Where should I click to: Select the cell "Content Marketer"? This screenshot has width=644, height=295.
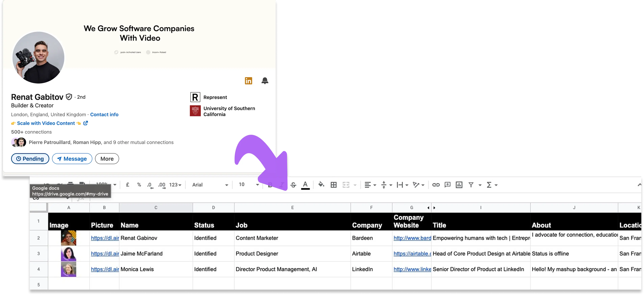pyautogui.click(x=292, y=238)
